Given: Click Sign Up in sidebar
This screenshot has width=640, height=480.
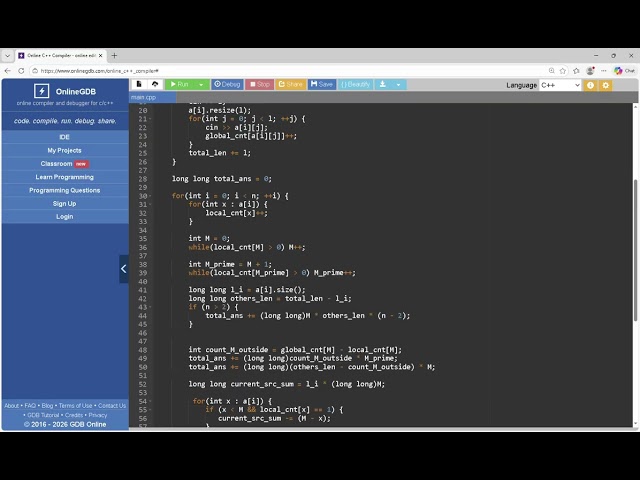Looking at the screenshot, I should 64,203.
